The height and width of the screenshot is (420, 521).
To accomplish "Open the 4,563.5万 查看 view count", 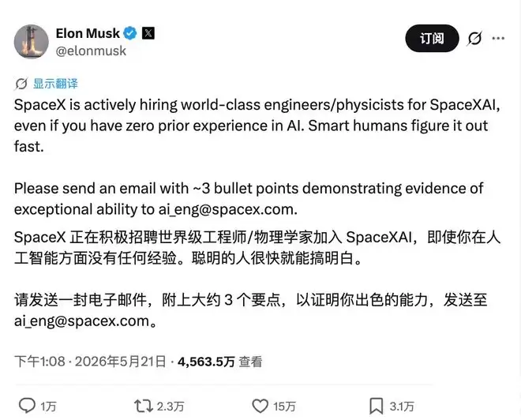I will click(x=220, y=362).
